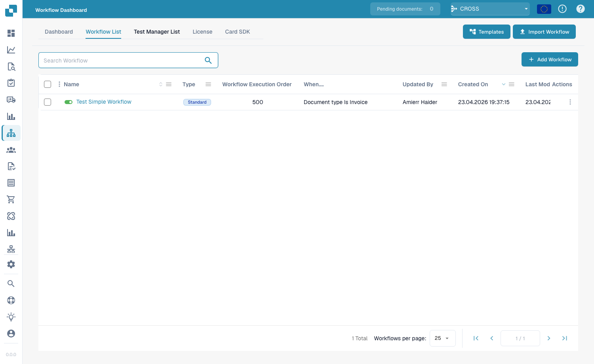Image resolution: width=594 pixels, height=364 pixels.
Task: Open the alert exclamation icon in header
Action: [562, 9]
